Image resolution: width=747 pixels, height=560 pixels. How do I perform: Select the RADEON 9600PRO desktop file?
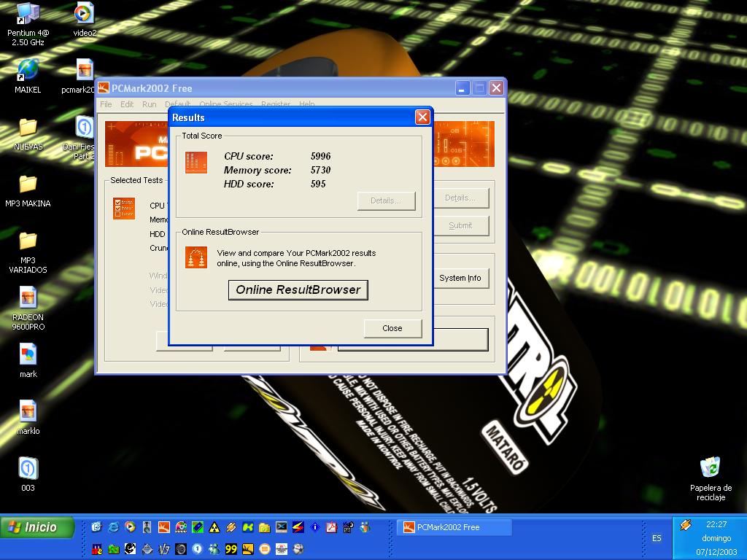28,308
